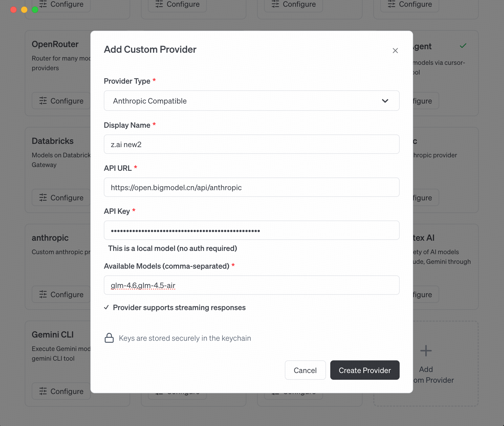Image resolution: width=504 pixels, height=426 pixels.
Task: Click the yellow macOS minimize button
Action: click(x=24, y=10)
